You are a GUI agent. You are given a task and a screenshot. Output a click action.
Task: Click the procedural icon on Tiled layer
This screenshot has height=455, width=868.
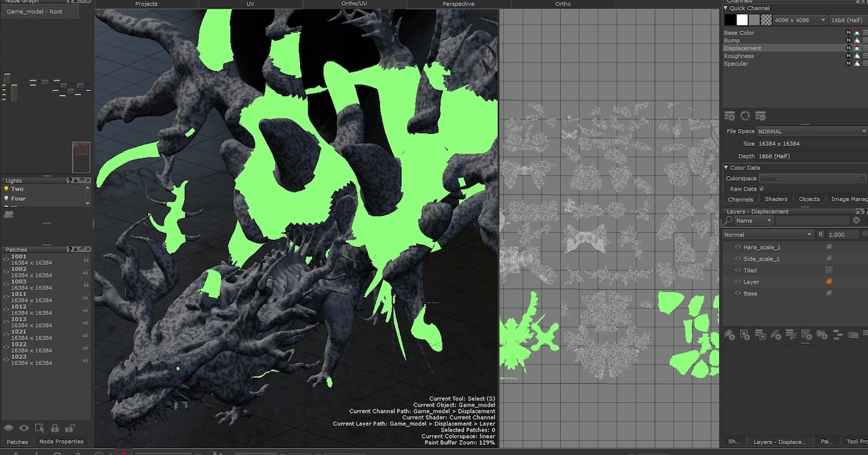[x=829, y=270]
